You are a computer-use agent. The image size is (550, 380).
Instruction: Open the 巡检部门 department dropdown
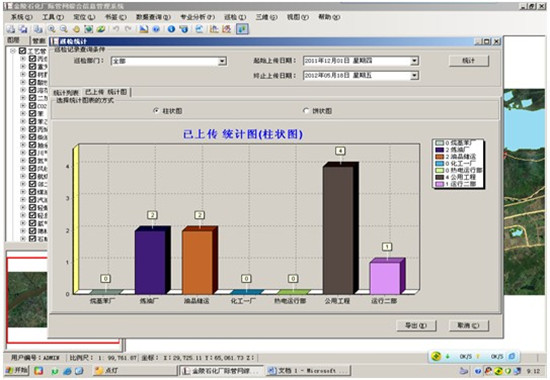tap(222, 61)
